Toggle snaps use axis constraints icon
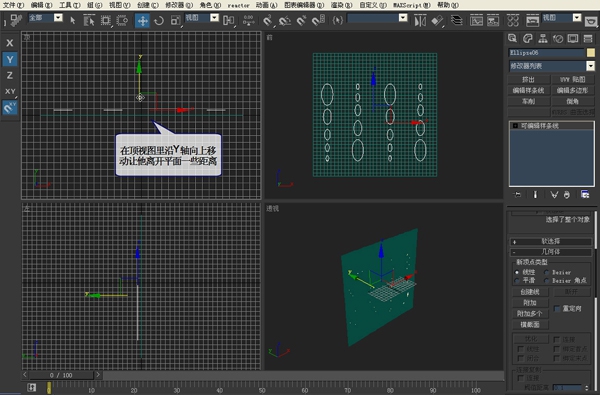The image size is (600, 395). coord(10,108)
